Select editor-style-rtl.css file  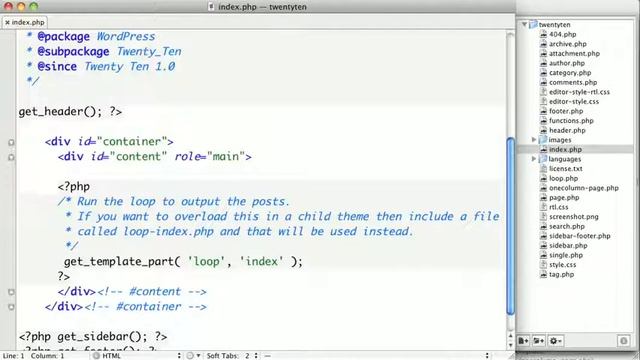(x=579, y=92)
